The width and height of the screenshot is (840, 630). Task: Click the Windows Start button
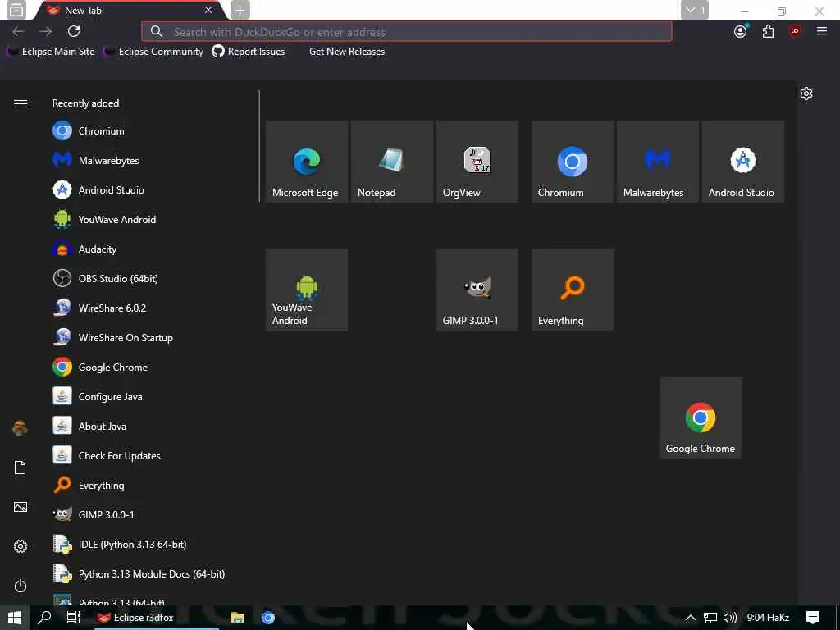click(x=15, y=618)
